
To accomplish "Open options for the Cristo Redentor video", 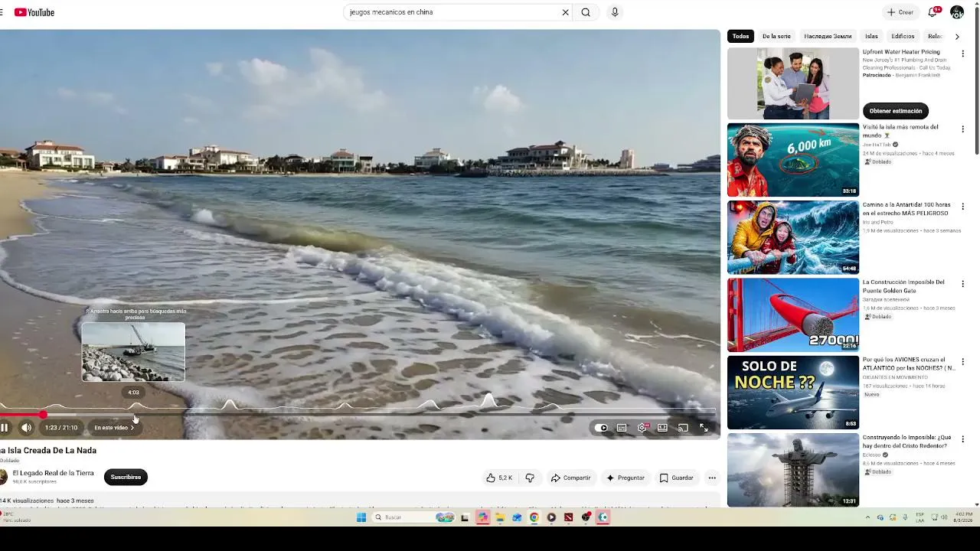I will click(963, 439).
